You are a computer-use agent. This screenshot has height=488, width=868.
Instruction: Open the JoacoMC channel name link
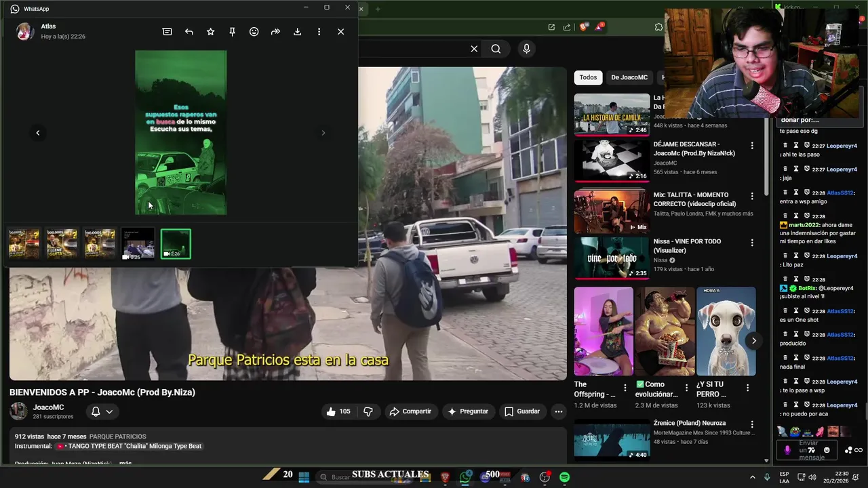pos(48,407)
